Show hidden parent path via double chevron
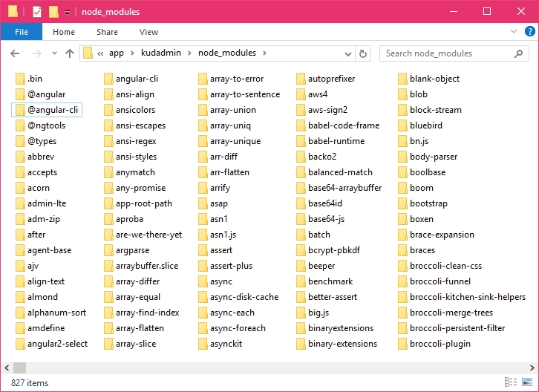Image resolution: width=539 pixels, height=392 pixels. [100, 53]
